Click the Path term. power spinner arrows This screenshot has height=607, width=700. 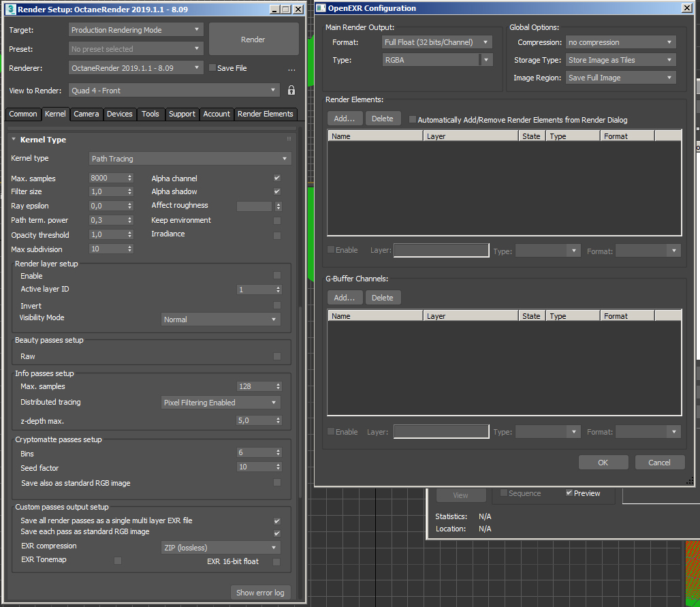pos(130,220)
